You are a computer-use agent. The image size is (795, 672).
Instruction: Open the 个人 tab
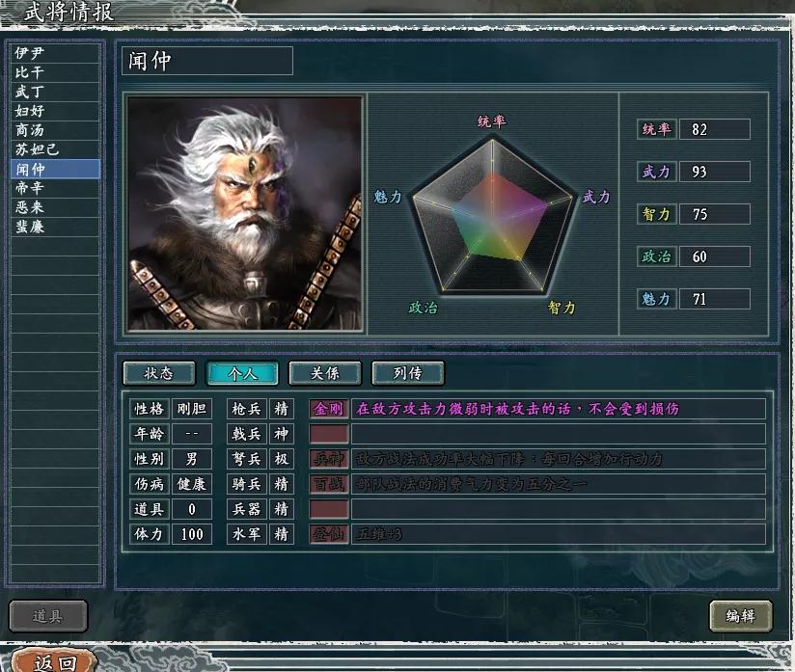(242, 373)
